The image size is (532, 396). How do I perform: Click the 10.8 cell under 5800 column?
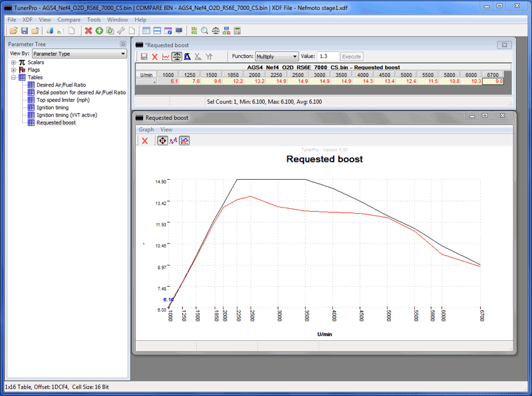point(450,81)
